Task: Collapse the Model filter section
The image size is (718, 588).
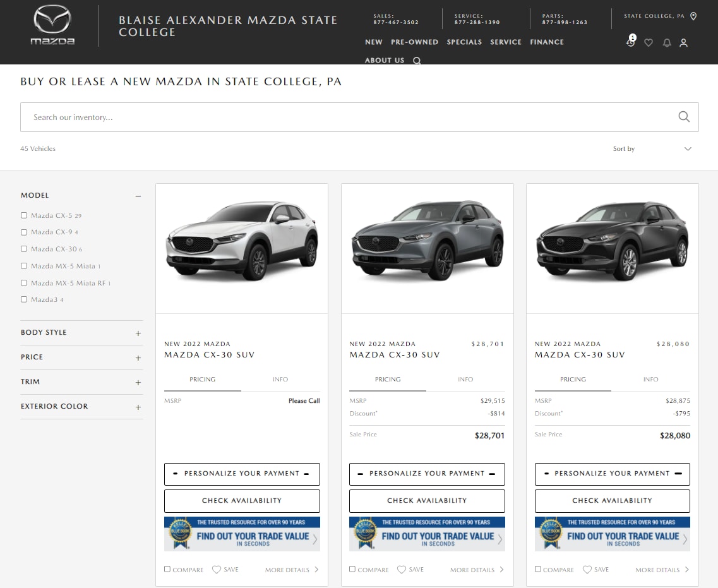Action: click(x=138, y=196)
